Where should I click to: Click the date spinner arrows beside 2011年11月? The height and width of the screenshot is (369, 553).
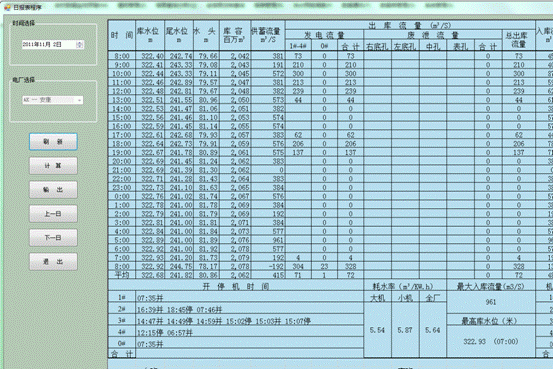tap(80, 44)
